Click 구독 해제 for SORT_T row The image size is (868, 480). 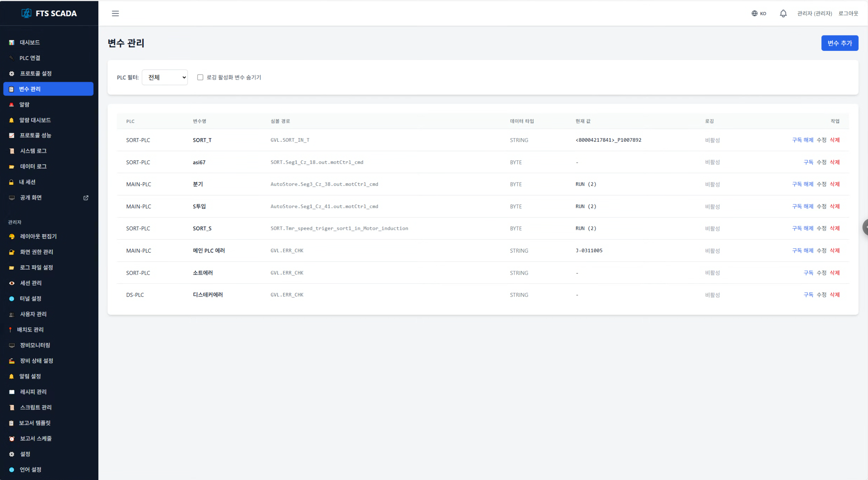[802, 140]
